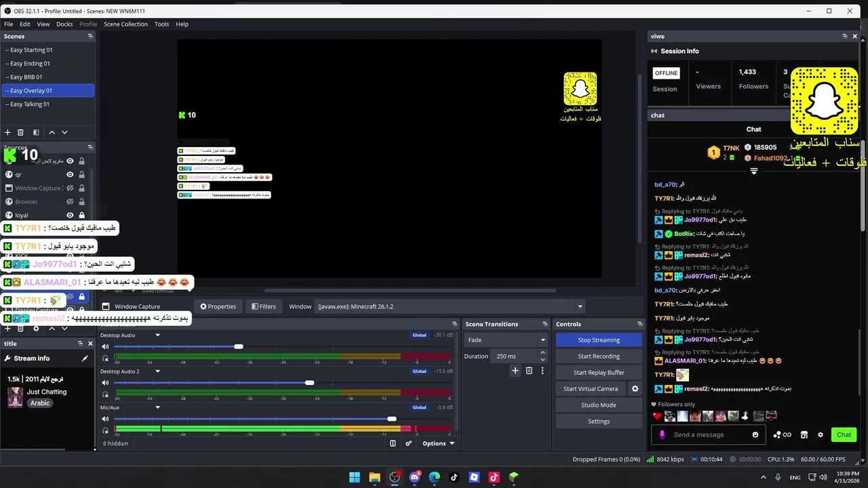Pop out the Scene Transitions dock
Image resolution: width=868 pixels, height=488 pixels.
point(545,324)
